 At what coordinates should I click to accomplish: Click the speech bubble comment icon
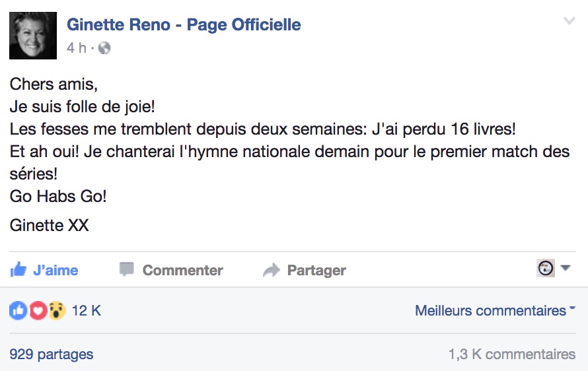click(126, 269)
